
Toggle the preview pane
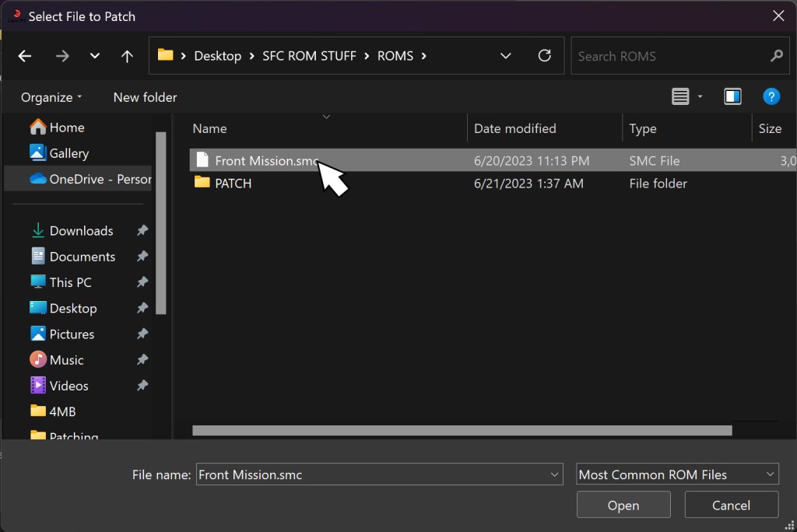732,96
